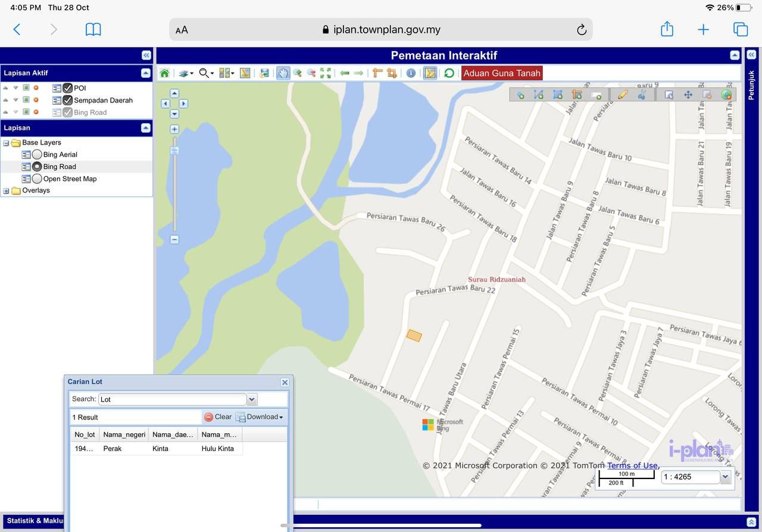
Task: Open the Terms of Use link
Action: (x=632, y=465)
